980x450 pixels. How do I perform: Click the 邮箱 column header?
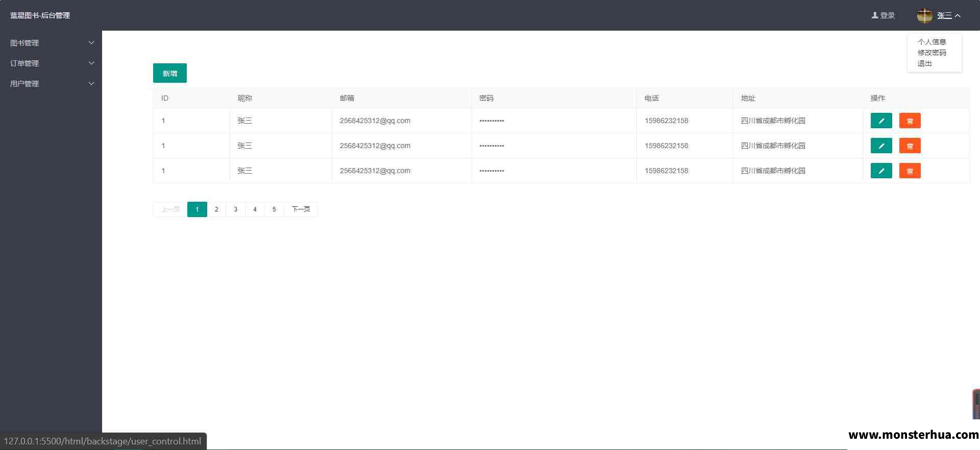click(347, 98)
